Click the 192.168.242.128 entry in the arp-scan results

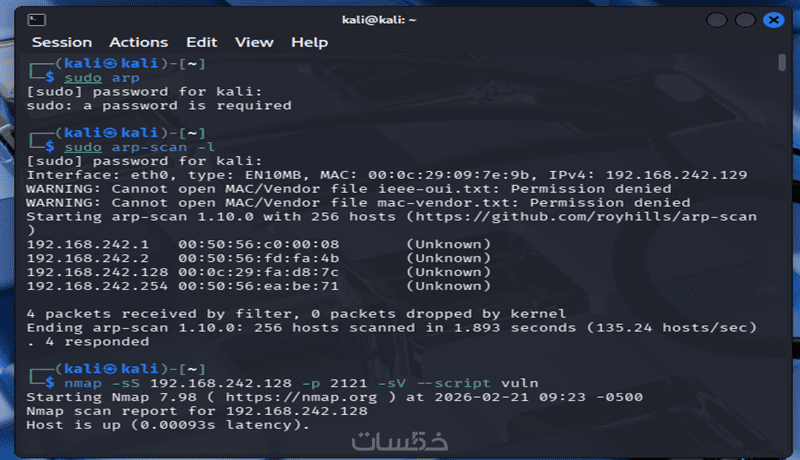tap(97, 272)
